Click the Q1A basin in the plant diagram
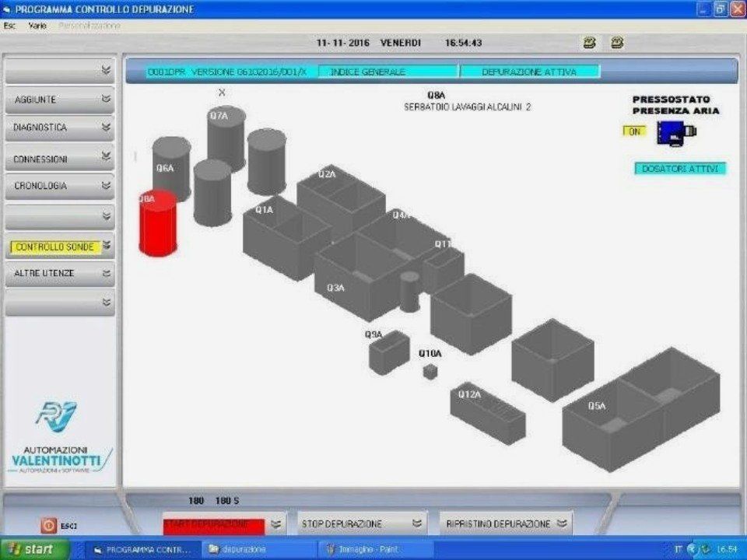 [286, 238]
